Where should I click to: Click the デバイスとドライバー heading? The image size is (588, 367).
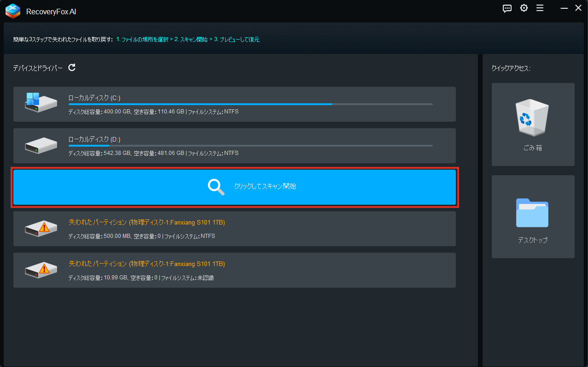38,68
